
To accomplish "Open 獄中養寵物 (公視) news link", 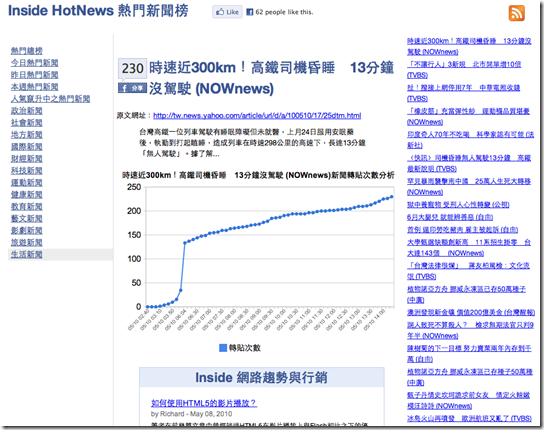I will pyautogui.click(x=458, y=205).
